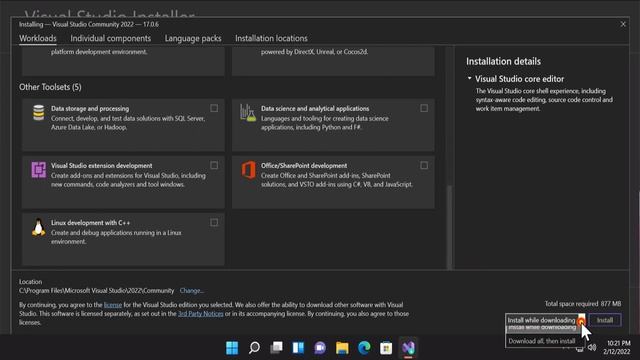Collapse Visual Studio core editor details
640x360 pixels.
469,78
